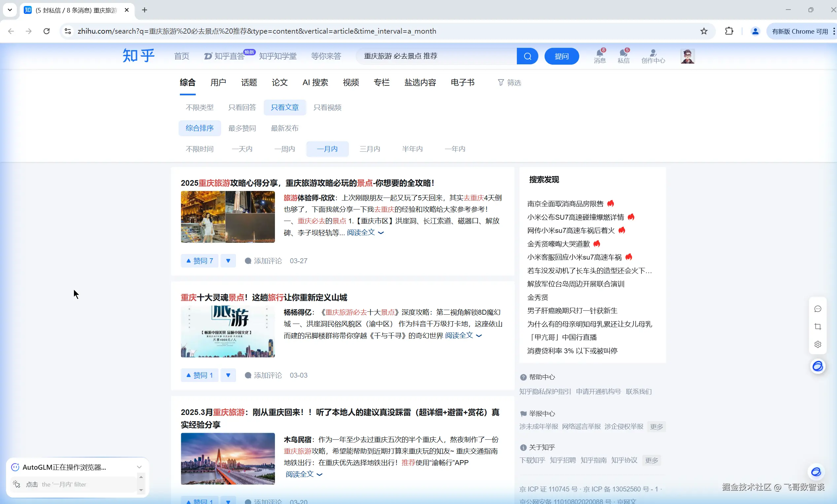This screenshot has width=837, height=504.
Task: Collapse the AutoGLM panel chevron
Action: (139, 467)
